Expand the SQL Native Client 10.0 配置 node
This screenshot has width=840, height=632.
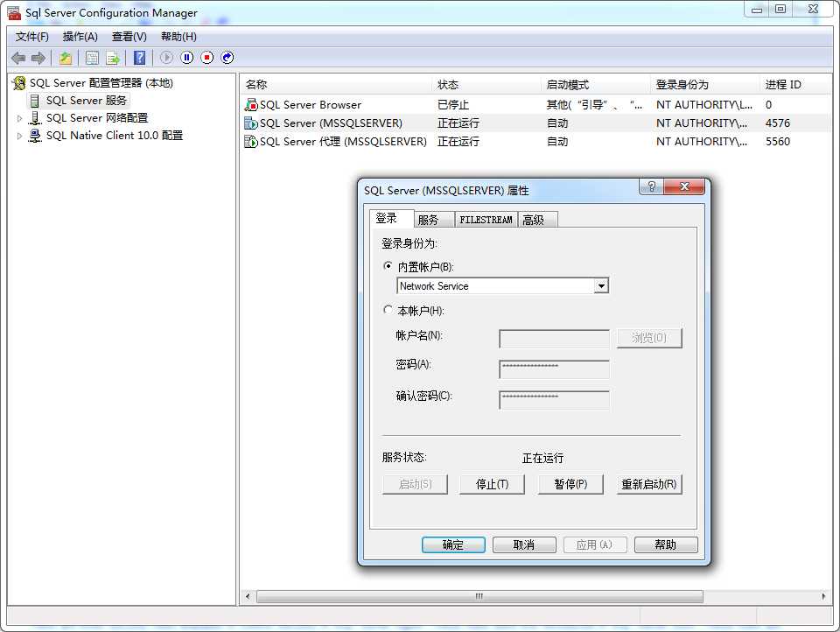[19, 137]
